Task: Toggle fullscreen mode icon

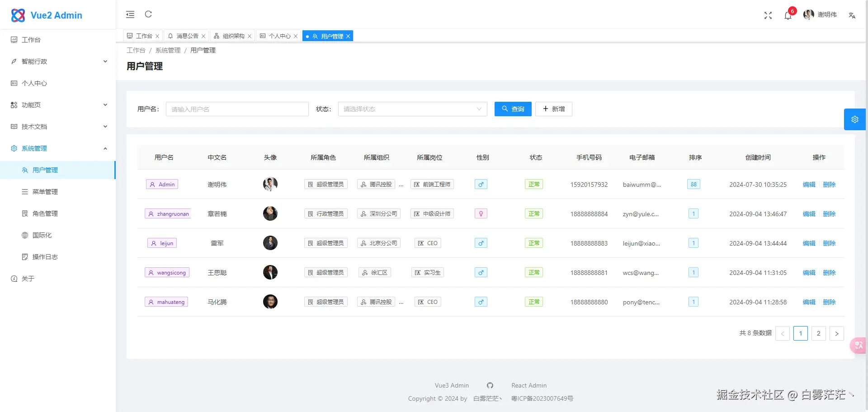Action: [x=768, y=15]
